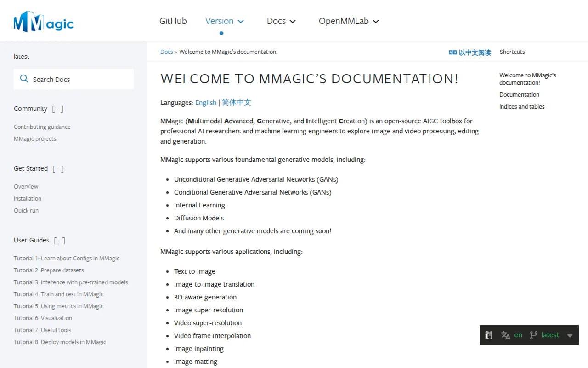
Task: Open Tutorial 5: Using metrics
Action: tap(58, 306)
